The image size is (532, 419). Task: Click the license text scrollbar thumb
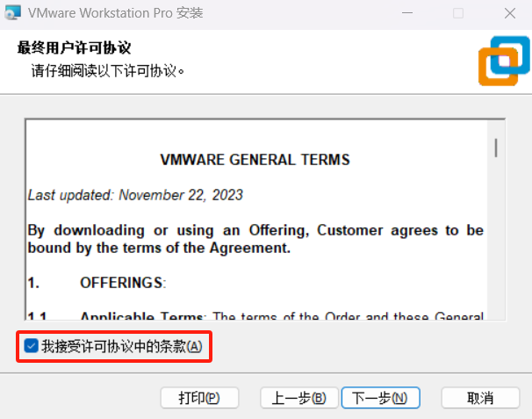(x=496, y=148)
